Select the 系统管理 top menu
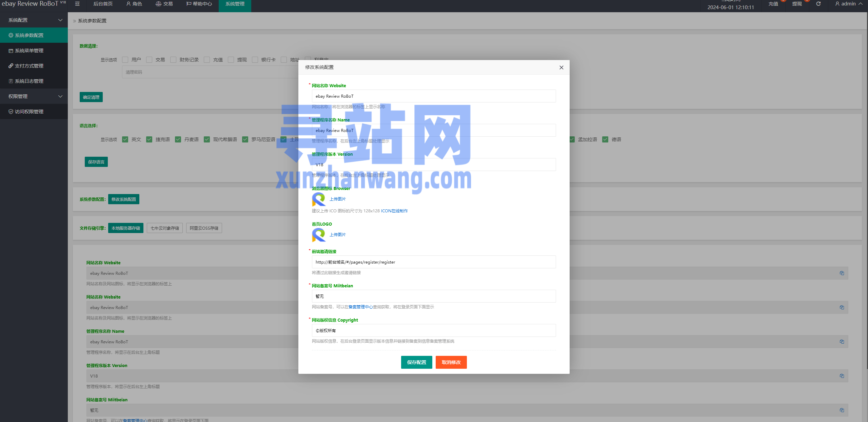This screenshot has height=422, width=868. 235,4
